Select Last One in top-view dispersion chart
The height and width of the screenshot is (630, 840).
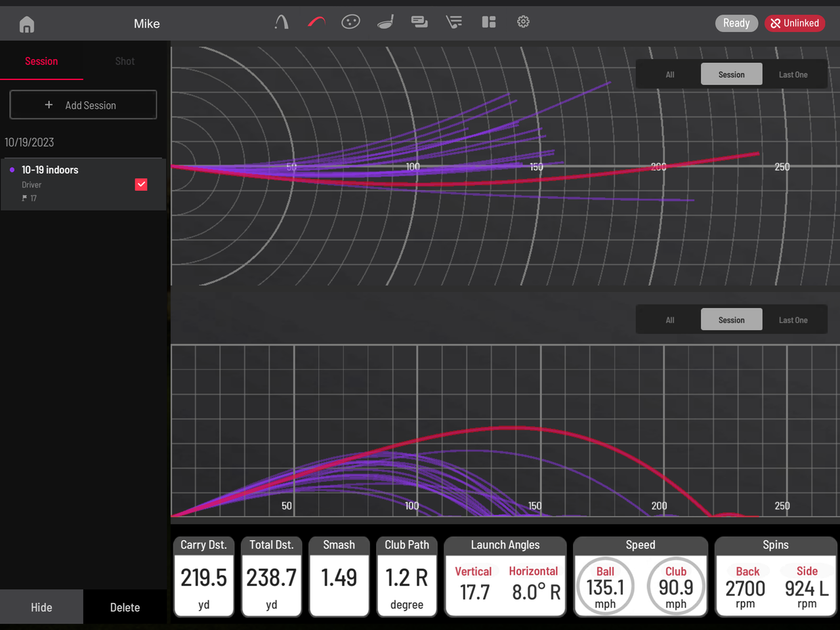click(x=793, y=74)
